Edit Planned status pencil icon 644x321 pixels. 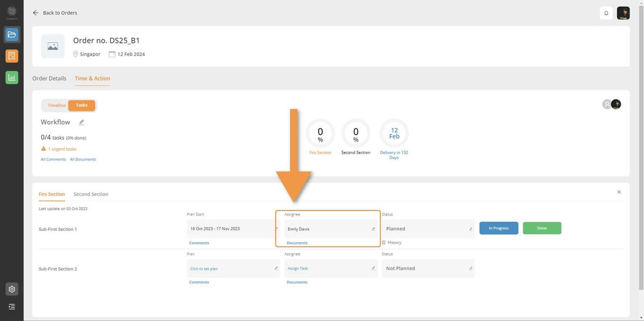[471, 229]
